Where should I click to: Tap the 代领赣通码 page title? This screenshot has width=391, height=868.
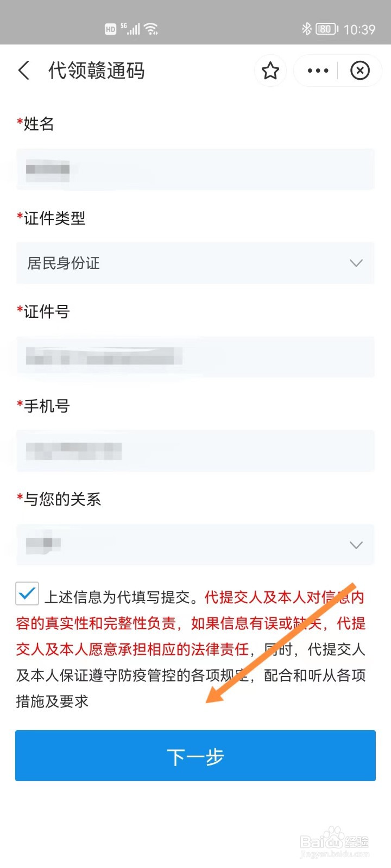97,71
